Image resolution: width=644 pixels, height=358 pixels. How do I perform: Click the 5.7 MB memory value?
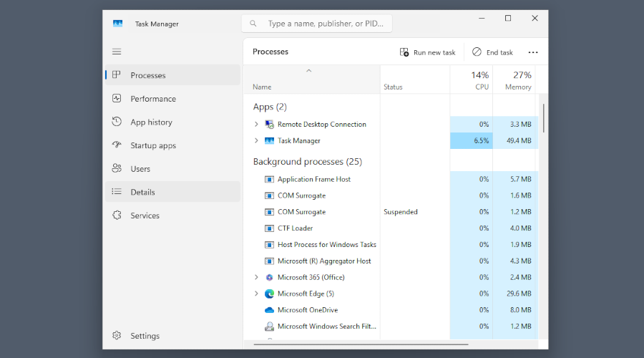521,179
